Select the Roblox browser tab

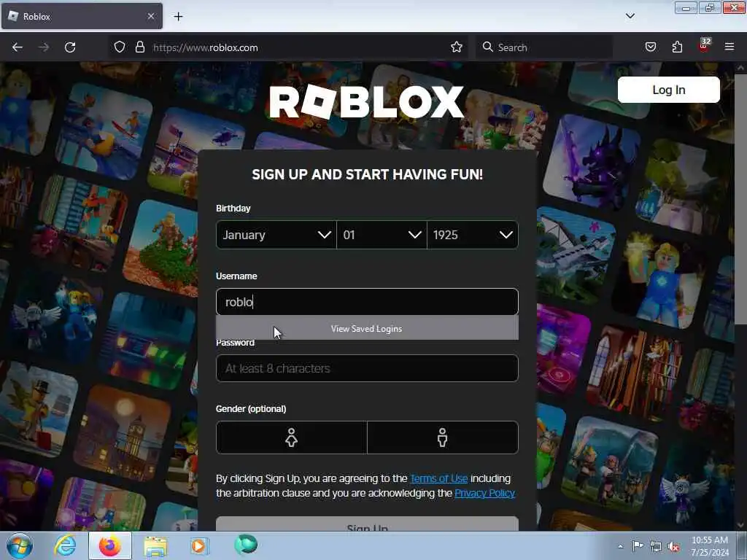(x=82, y=16)
